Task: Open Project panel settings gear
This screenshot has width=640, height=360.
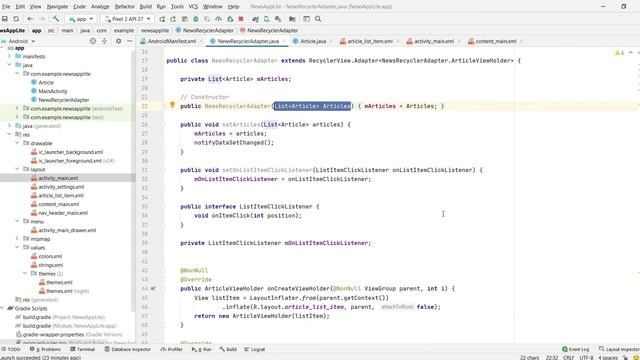Action: pos(118,41)
